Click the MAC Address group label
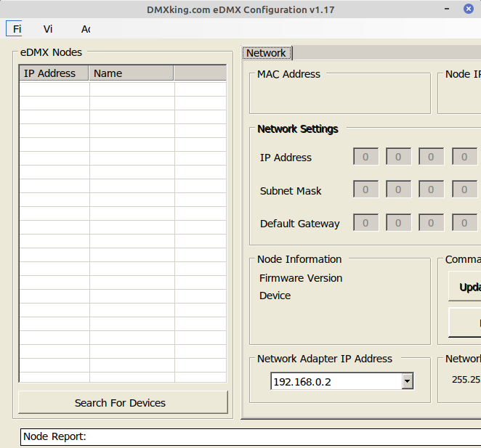This screenshot has width=481, height=448. tap(288, 74)
